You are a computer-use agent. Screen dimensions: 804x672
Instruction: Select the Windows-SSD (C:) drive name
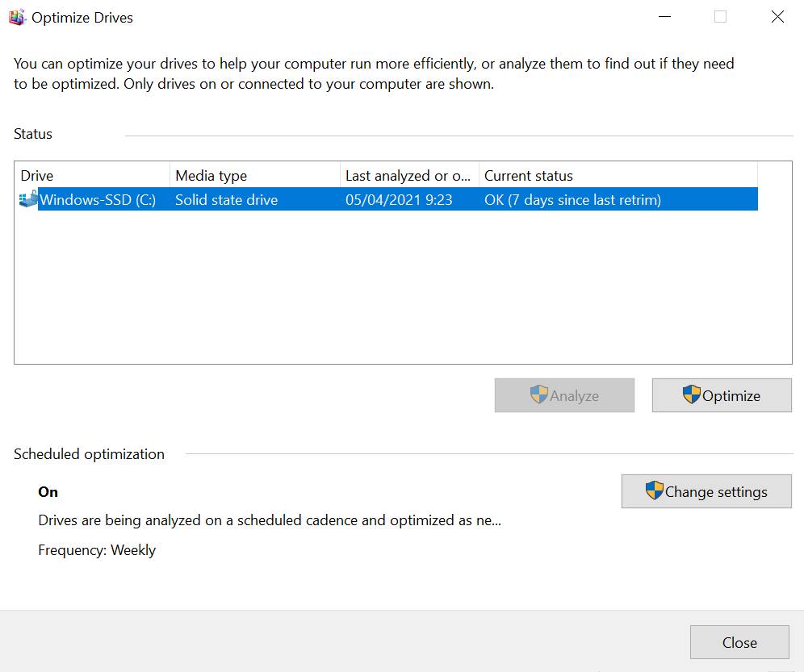98,200
